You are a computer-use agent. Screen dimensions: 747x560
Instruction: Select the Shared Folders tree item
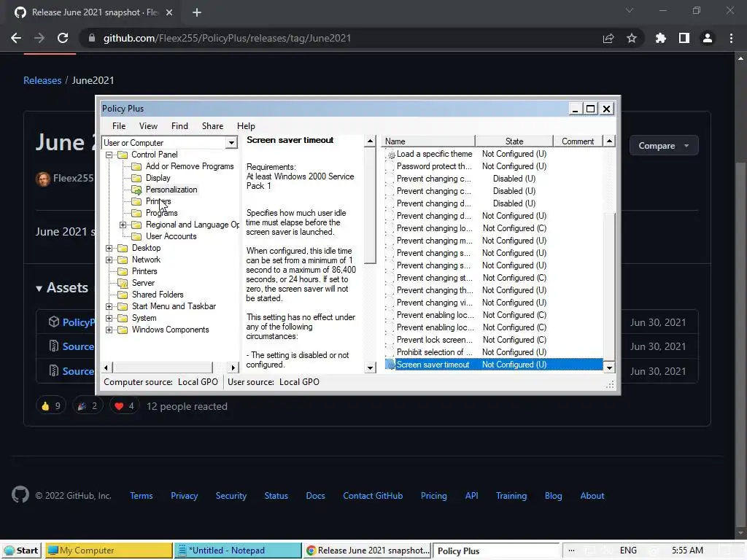click(158, 295)
